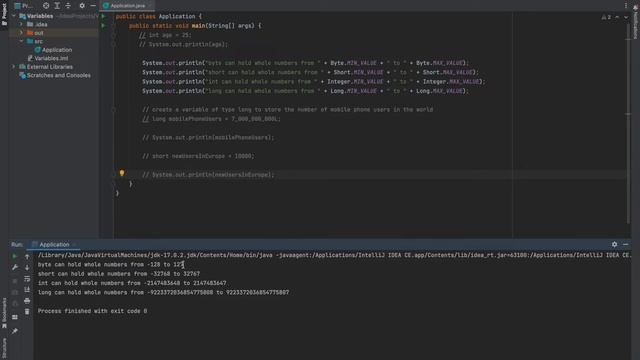Expand the out folder
The width and height of the screenshot is (640, 360).
coord(21,33)
